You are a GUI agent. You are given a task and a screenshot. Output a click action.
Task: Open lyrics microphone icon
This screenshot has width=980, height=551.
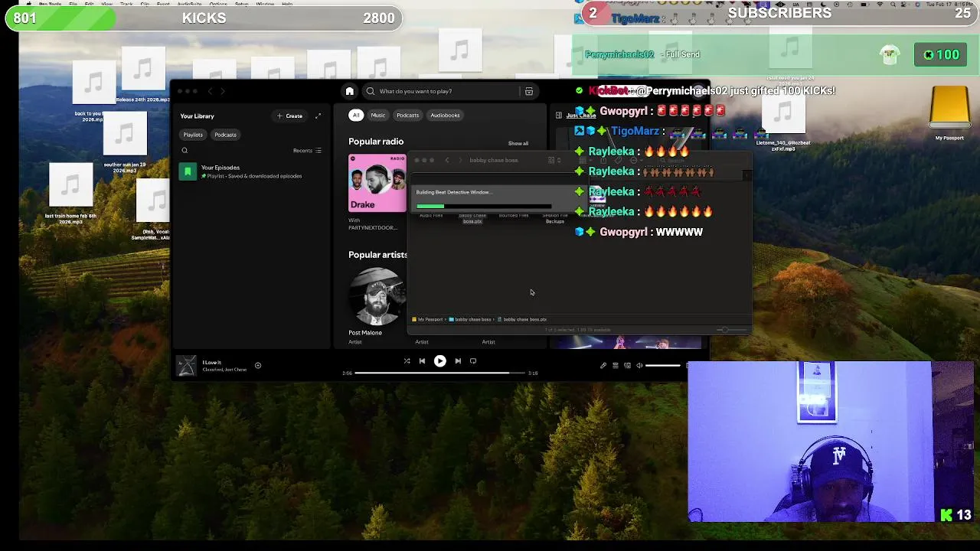(603, 366)
